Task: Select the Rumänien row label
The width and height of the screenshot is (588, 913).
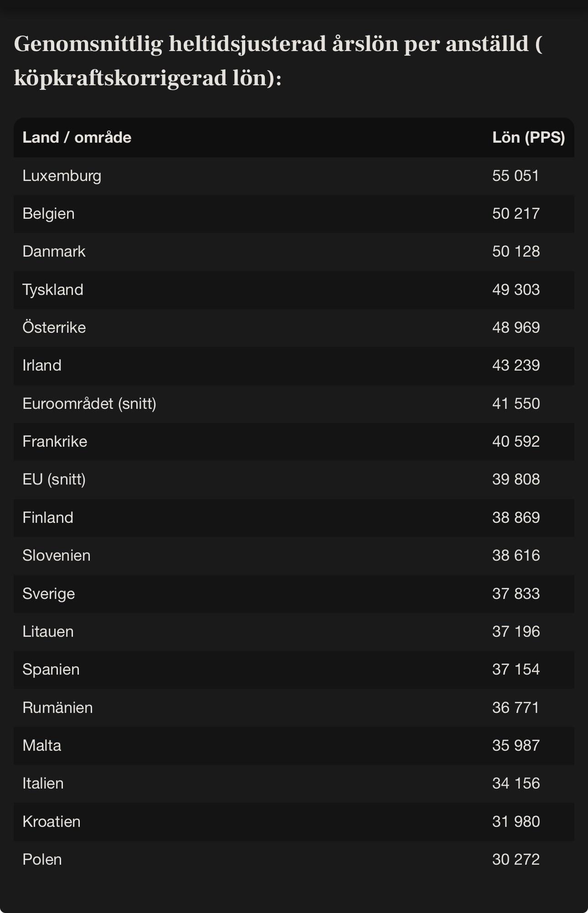Action: point(57,708)
